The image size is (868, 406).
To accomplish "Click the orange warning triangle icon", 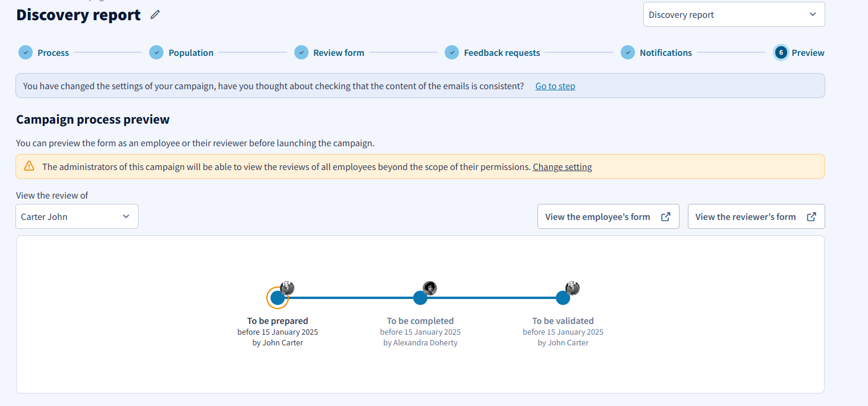I will [x=29, y=166].
